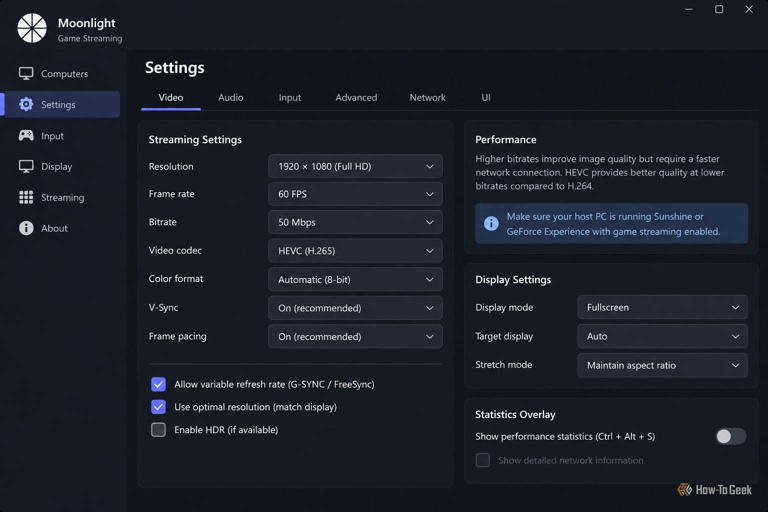
Task: Click the Sunshine or GeForce Experience notice
Action: point(611,223)
